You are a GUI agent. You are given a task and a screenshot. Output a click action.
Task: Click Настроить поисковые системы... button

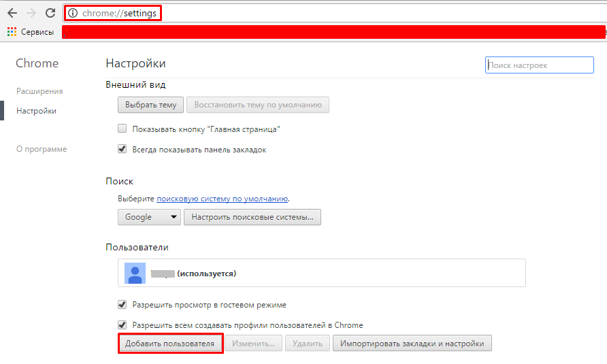pyautogui.click(x=252, y=217)
